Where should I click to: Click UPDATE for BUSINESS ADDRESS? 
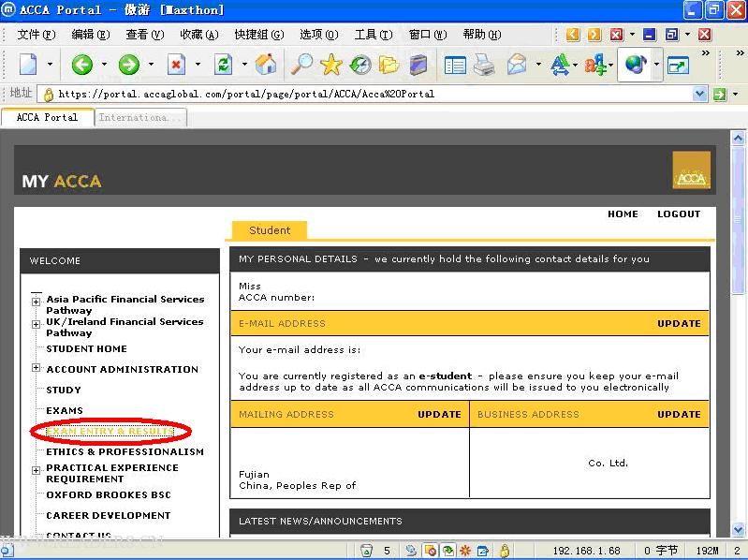pyautogui.click(x=679, y=415)
